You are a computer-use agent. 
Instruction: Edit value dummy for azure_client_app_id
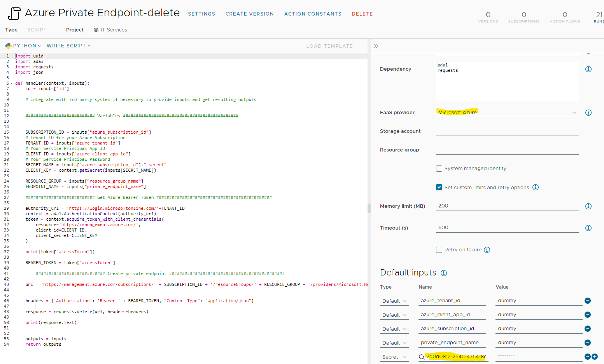coord(539,315)
